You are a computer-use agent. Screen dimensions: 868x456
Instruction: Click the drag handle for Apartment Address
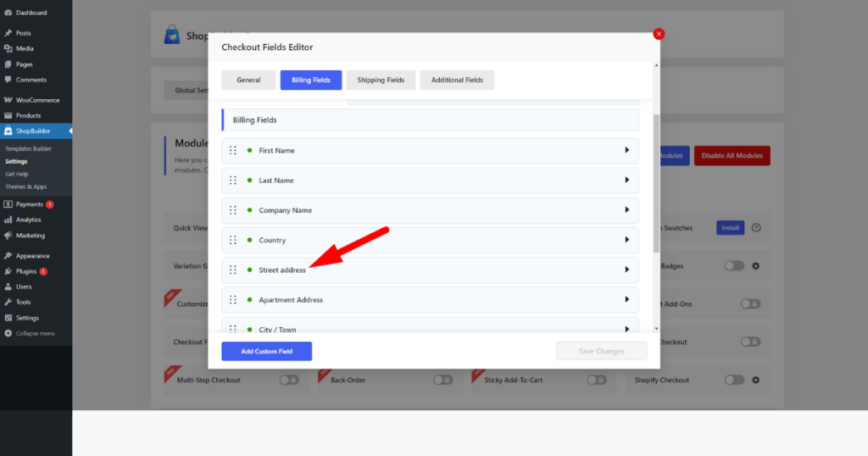point(233,300)
